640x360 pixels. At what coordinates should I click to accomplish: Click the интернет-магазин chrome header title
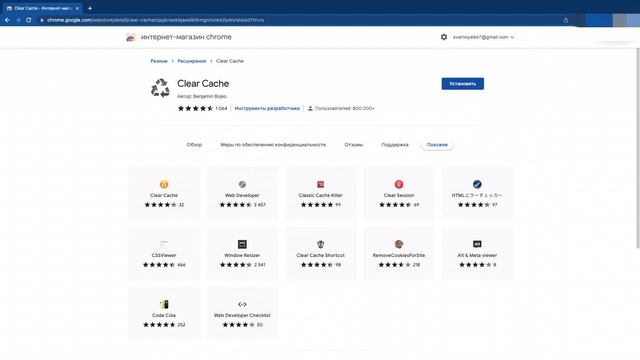click(186, 37)
